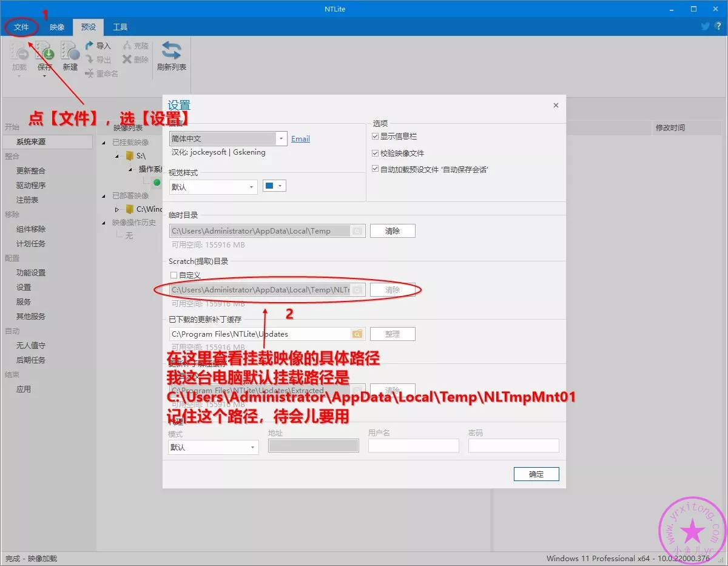
Task: Open the blue theme color picker
Action: point(274,186)
